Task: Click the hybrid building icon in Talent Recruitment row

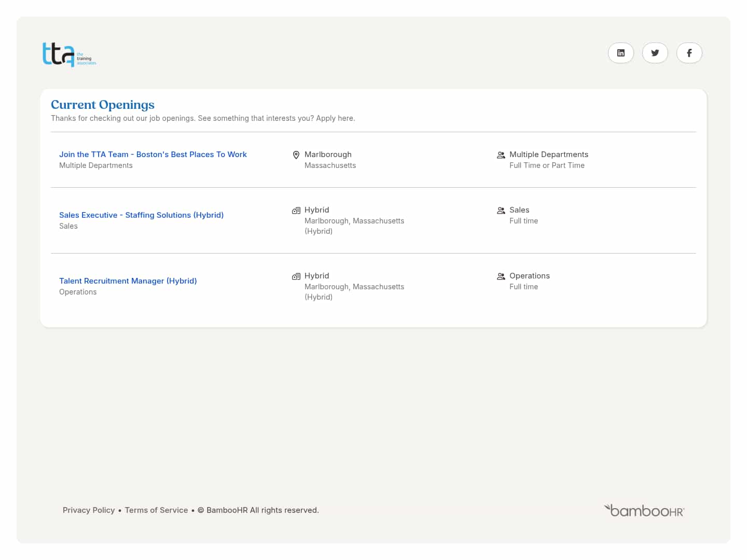Action: [296, 276]
